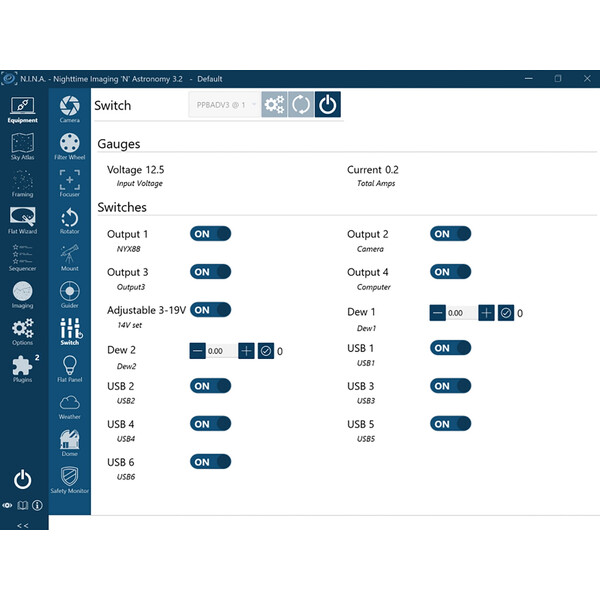Click the Dew 2 value field

point(222,351)
